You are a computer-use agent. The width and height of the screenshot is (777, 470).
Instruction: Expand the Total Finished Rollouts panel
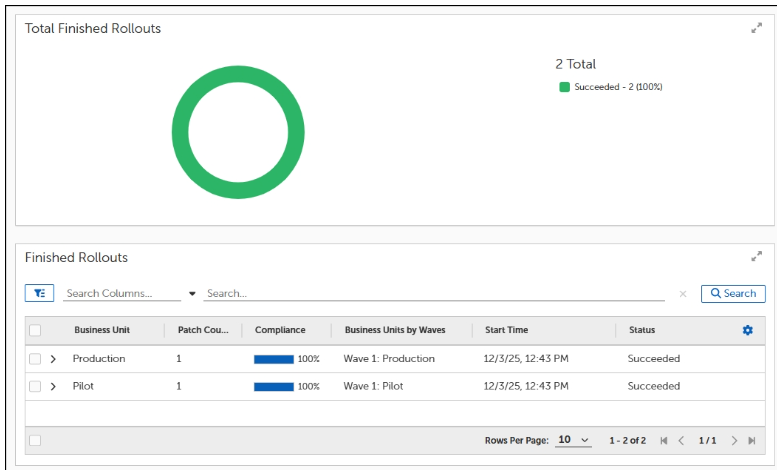(x=756, y=29)
